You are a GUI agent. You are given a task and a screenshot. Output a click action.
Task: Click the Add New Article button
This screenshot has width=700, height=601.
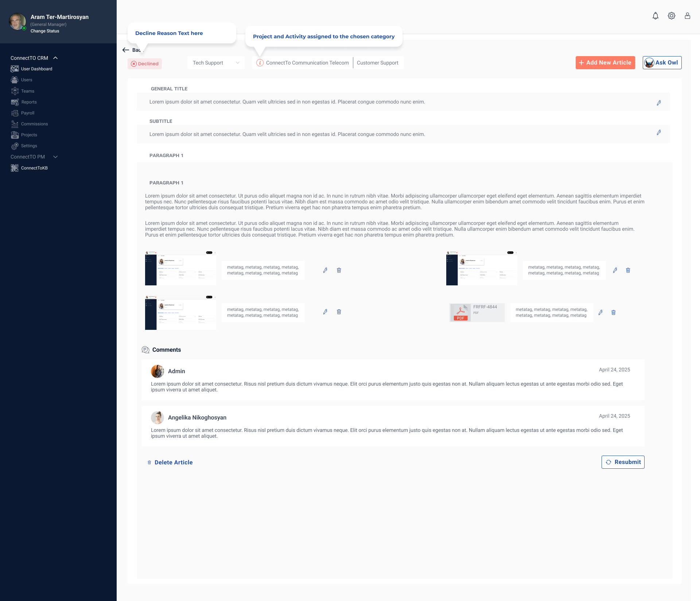click(605, 63)
